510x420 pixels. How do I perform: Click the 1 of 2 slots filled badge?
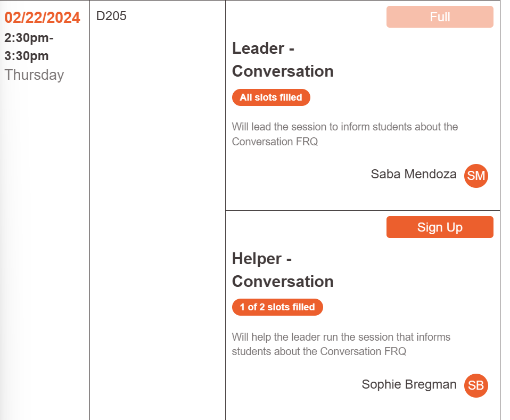coord(277,307)
